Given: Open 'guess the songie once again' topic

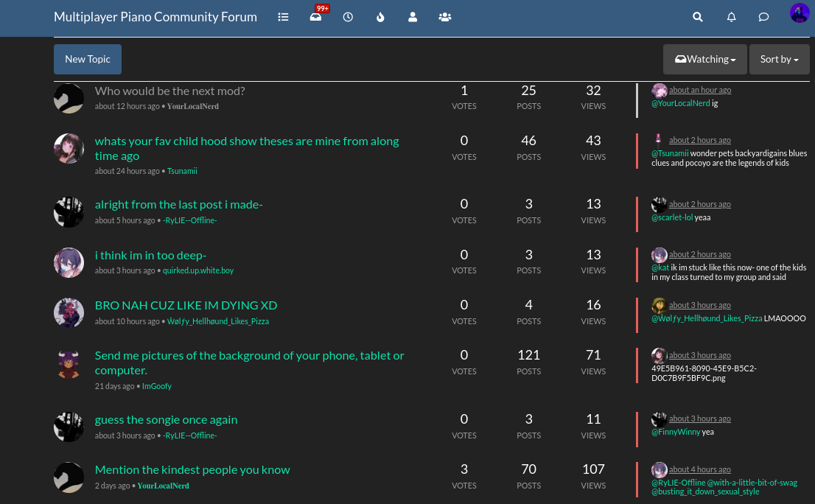Looking at the screenshot, I should click(x=166, y=419).
